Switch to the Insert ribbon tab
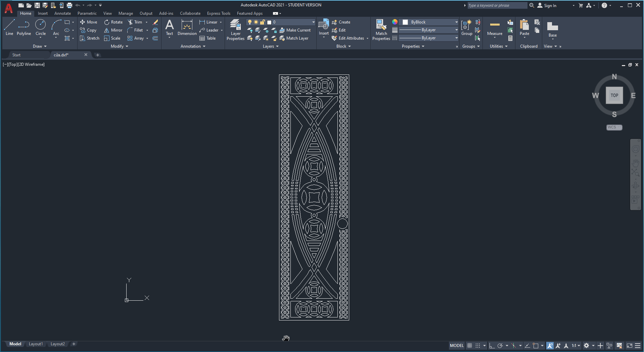 (x=43, y=13)
